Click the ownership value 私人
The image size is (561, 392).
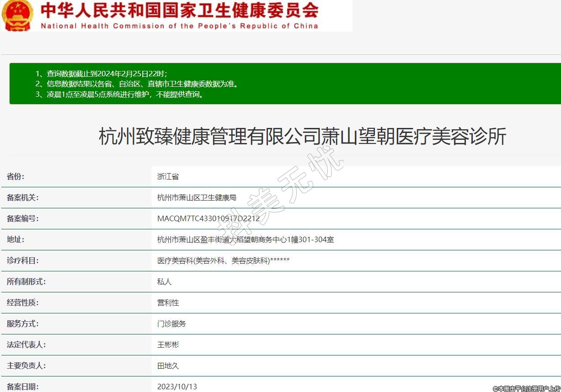click(164, 281)
